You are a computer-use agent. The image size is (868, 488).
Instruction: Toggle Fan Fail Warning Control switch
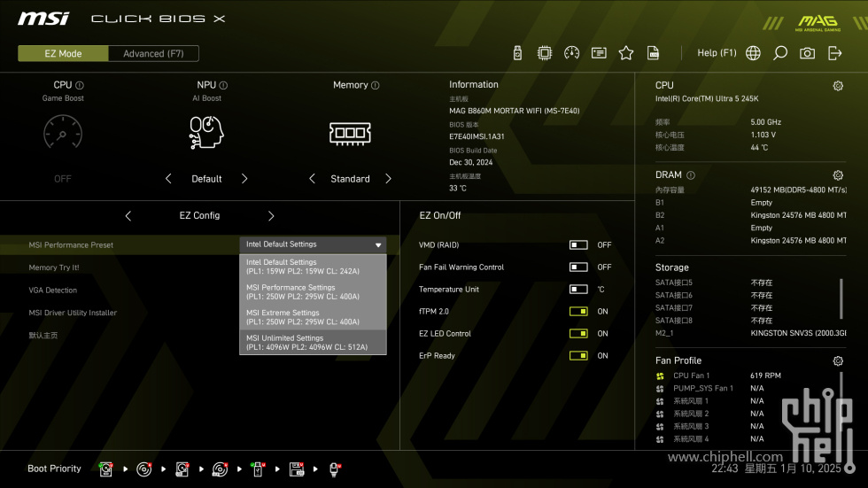point(578,267)
